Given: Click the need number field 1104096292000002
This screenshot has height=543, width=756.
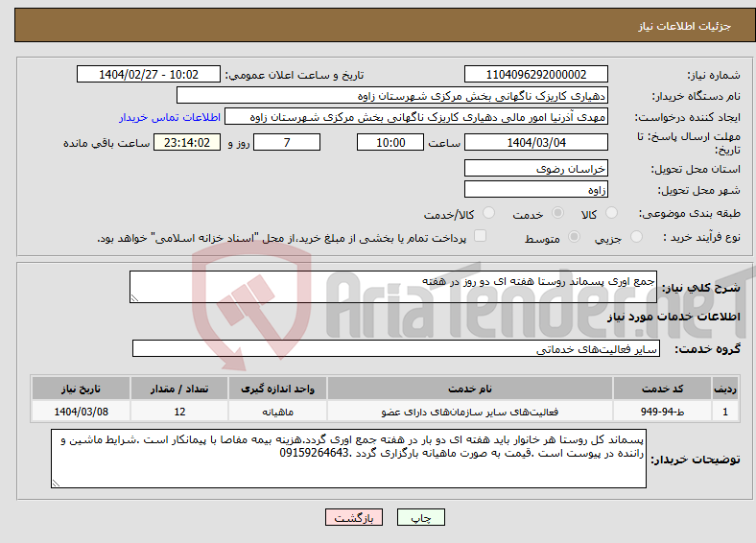Looking at the screenshot, I should [x=536, y=74].
